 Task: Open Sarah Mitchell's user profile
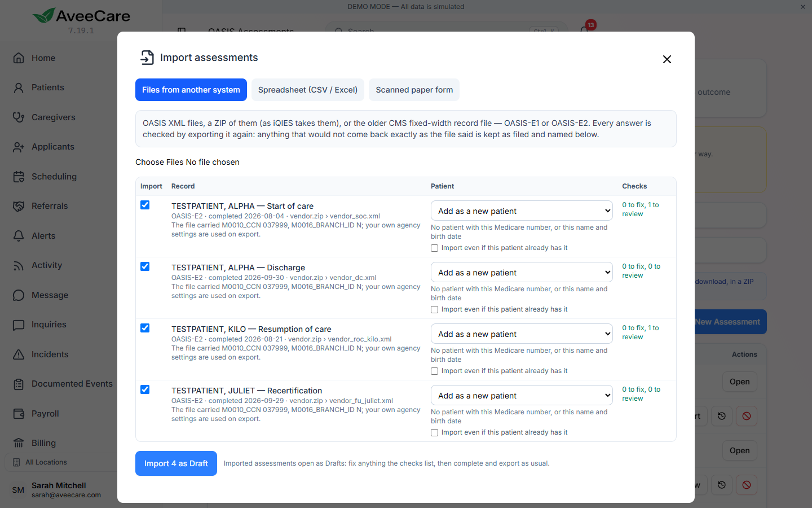[59, 489]
